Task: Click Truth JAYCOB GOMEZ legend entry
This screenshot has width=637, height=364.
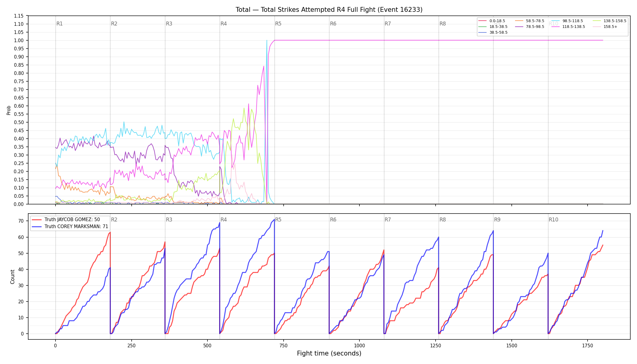Action: [x=66, y=220]
